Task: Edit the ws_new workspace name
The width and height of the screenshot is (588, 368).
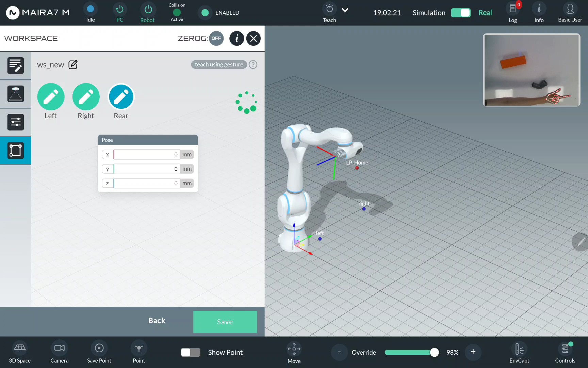Action: (73, 64)
